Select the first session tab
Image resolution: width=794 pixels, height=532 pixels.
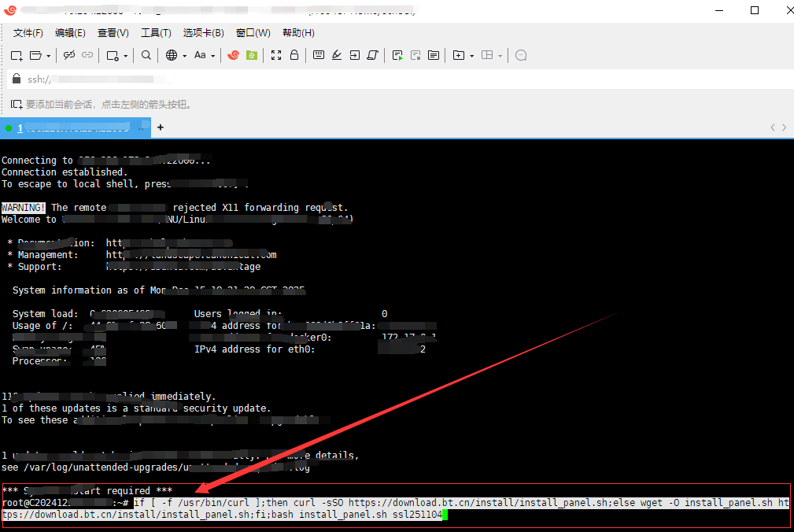click(71, 127)
